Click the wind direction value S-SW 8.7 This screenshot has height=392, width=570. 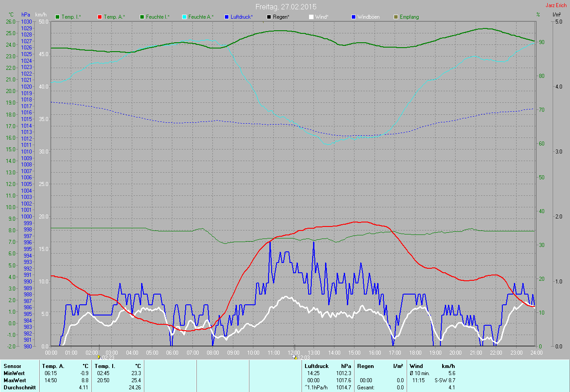444,380
